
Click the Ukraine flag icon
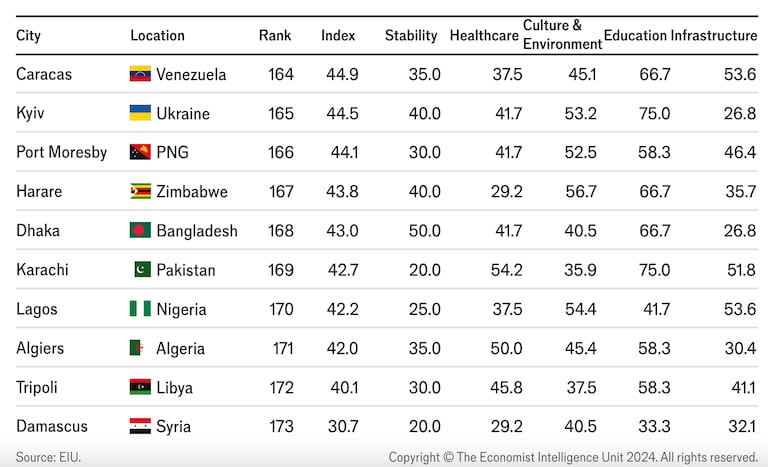(140, 113)
